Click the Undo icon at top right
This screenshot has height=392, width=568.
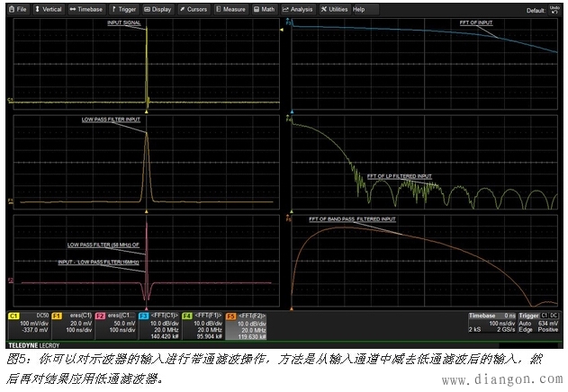pyautogui.click(x=554, y=9)
